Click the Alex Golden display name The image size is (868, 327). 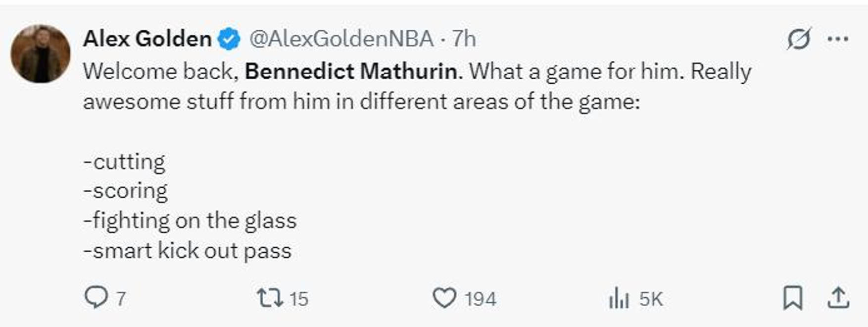point(147,39)
